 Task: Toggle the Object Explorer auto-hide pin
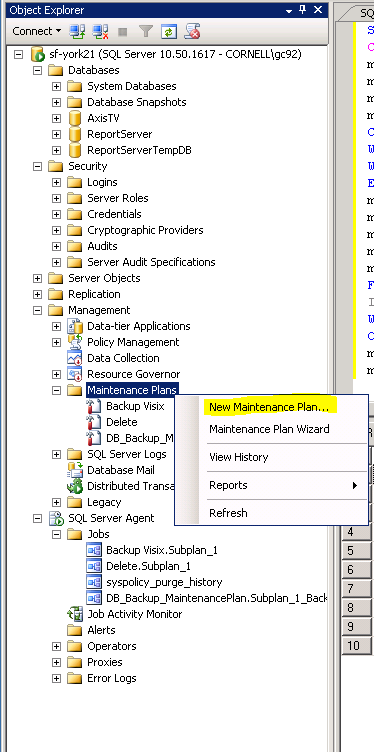pyautogui.click(x=303, y=10)
